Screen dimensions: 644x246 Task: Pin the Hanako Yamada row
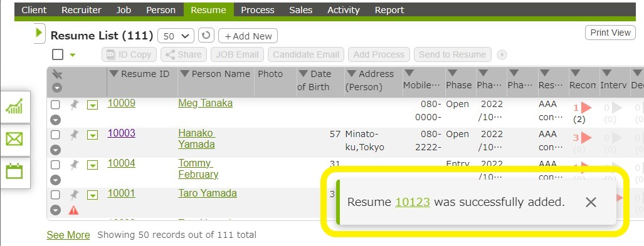point(74,135)
